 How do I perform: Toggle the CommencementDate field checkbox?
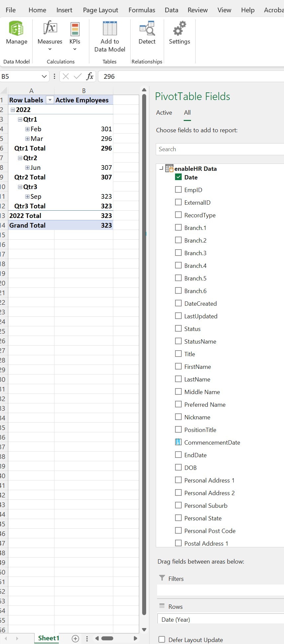178,442
